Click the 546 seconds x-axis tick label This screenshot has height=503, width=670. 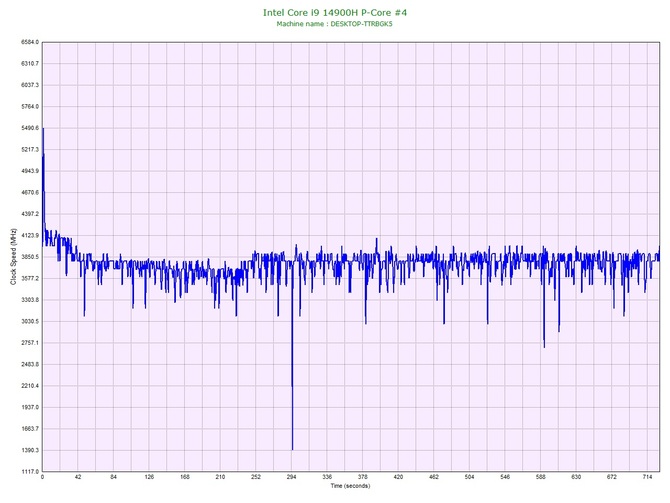505,477
